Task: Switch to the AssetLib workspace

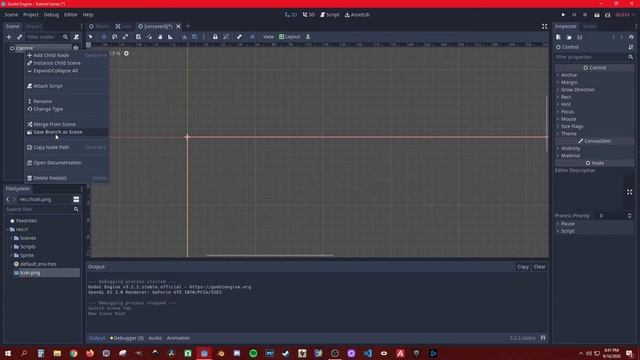Action: tap(357, 15)
